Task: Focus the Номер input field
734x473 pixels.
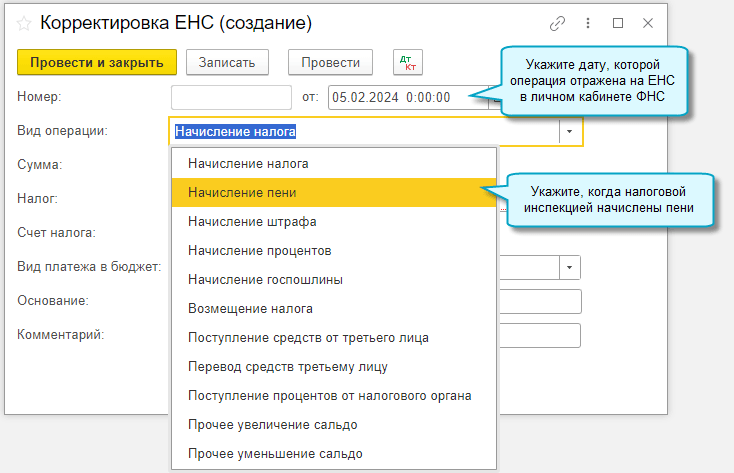Action: point(230,97)
